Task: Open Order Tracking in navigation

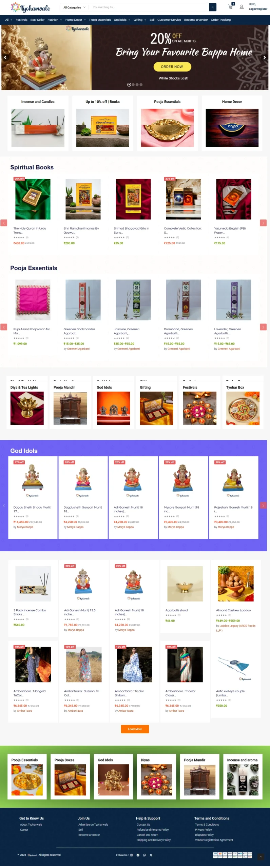Action: click(x=221, y=20)
